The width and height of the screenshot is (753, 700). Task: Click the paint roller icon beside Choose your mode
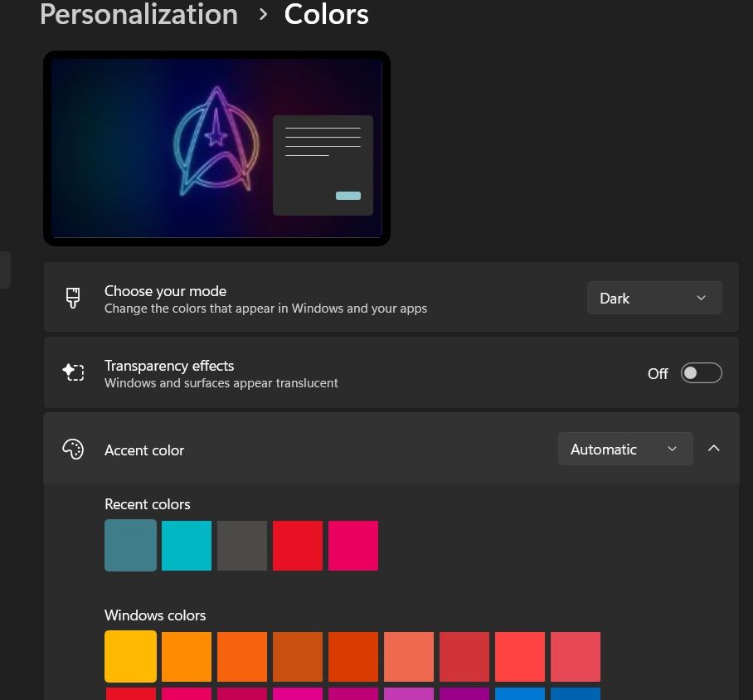pyautogui.click(x=74, y=298)
